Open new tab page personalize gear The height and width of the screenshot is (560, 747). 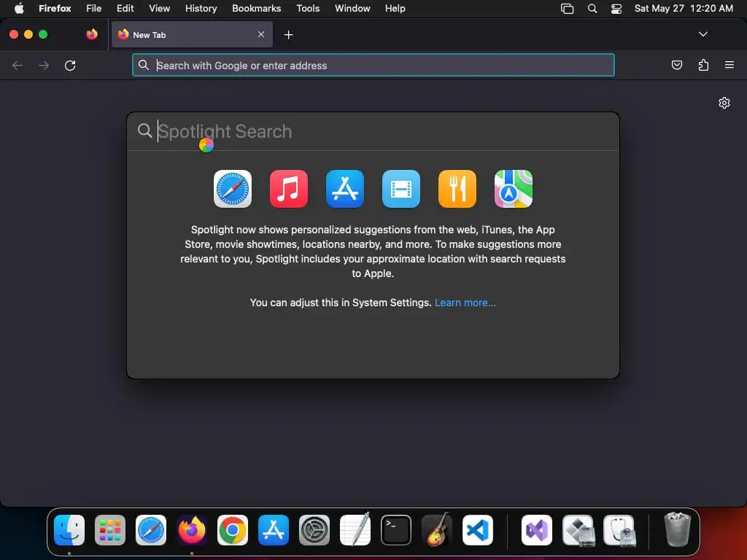(724, 103)
